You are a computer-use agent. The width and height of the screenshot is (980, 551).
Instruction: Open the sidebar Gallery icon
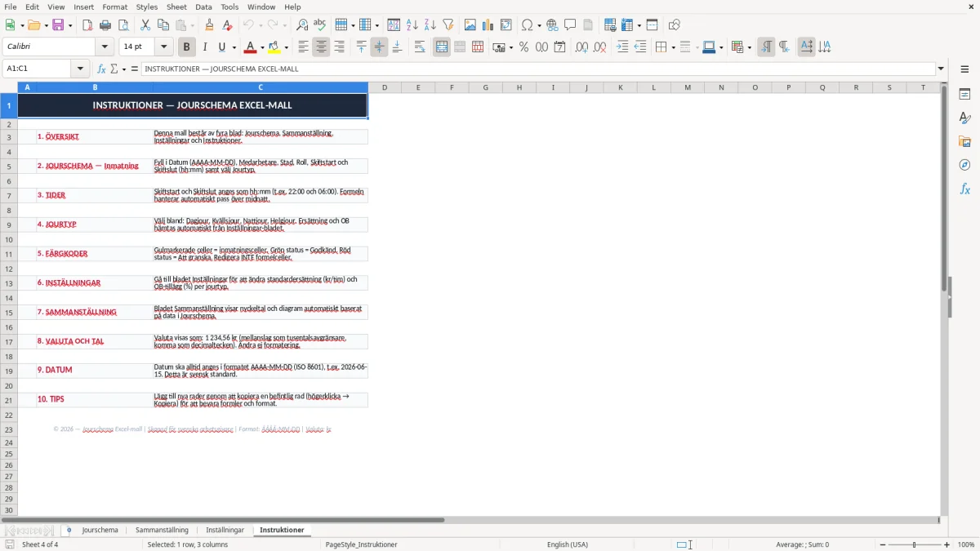pos(964,141)
